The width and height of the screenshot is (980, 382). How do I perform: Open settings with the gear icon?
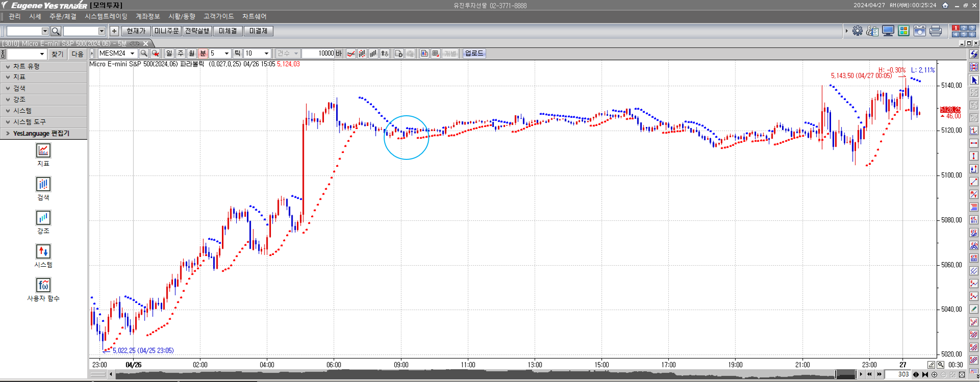pyautogui.click(x=857, y=31)
